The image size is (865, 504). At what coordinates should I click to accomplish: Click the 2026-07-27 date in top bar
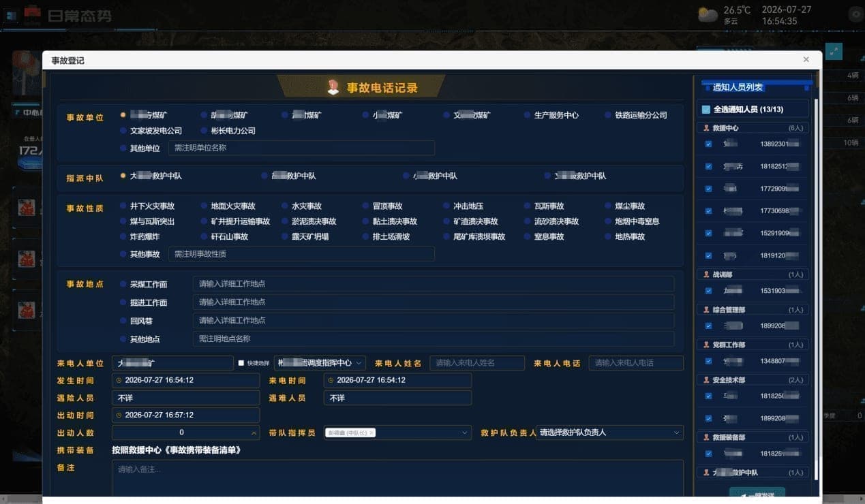(x=786, y=10)
